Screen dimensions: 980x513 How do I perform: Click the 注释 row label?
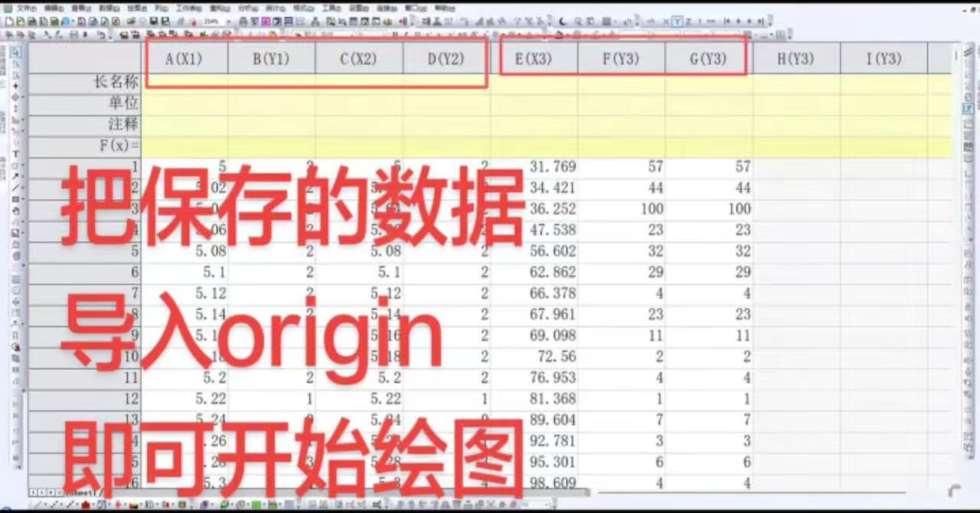click(x=85, y=124)
